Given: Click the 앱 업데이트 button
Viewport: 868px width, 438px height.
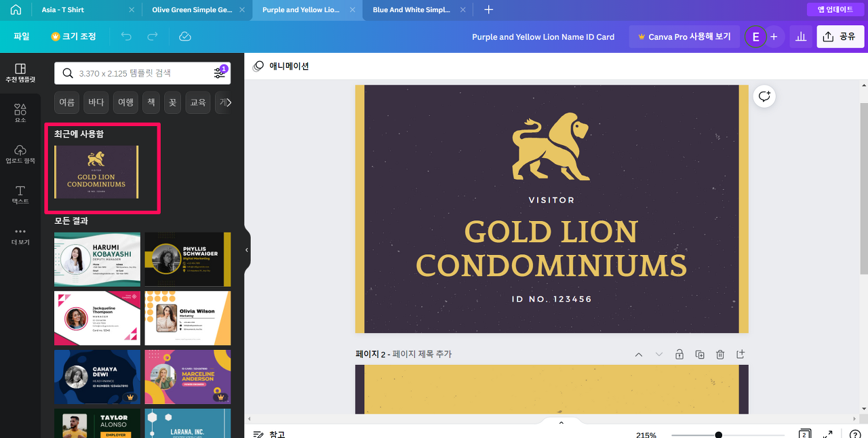Looking at the screenshot, I should (835, 9).
